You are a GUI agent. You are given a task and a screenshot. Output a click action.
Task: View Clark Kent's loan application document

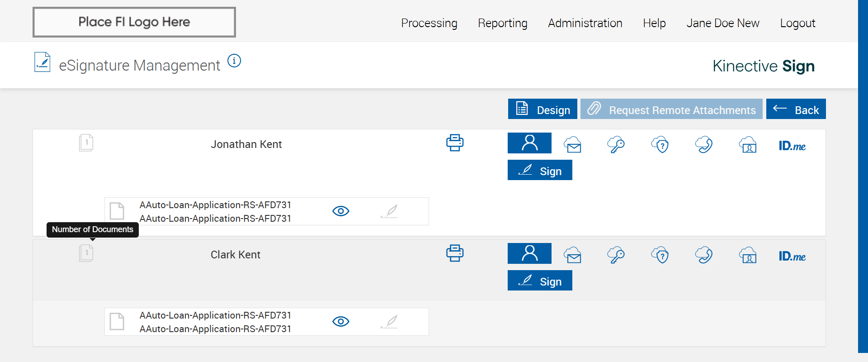coord(341,322)
